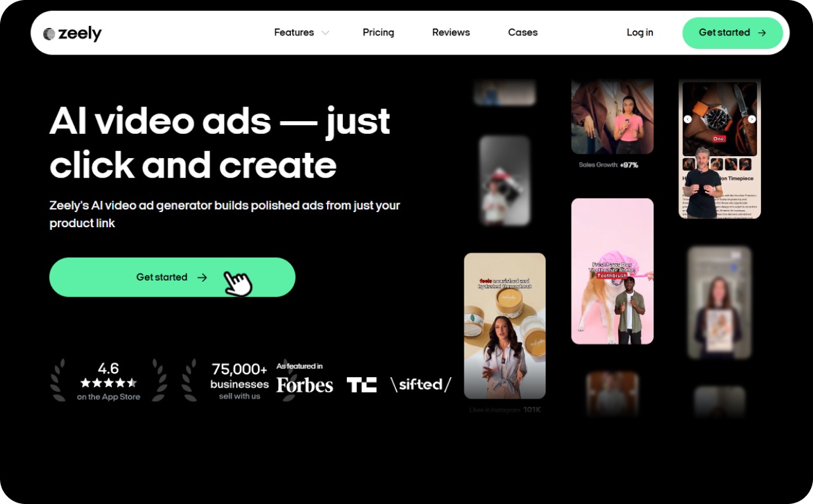
Task: Click the 75,000+ businesses badge
Action: pos(239,380)
